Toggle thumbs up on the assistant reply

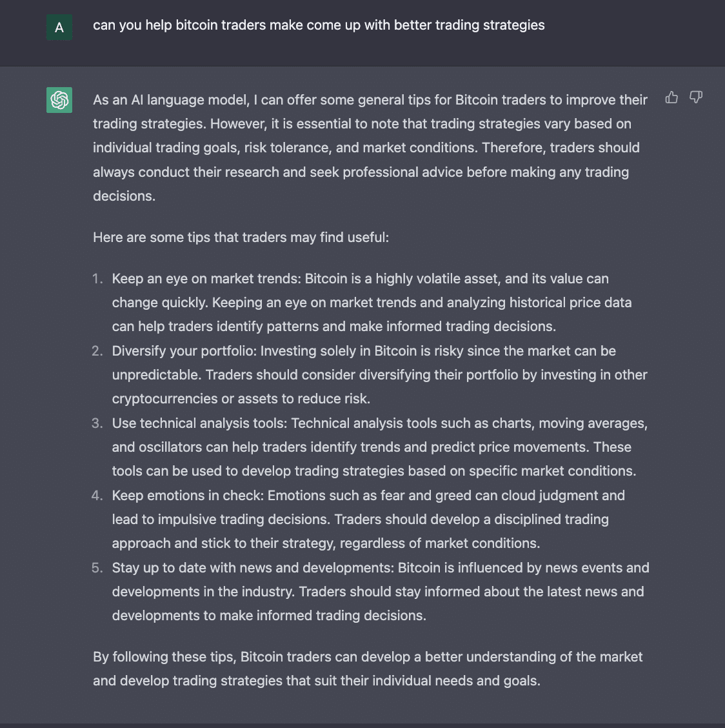[x=671, y=97]
